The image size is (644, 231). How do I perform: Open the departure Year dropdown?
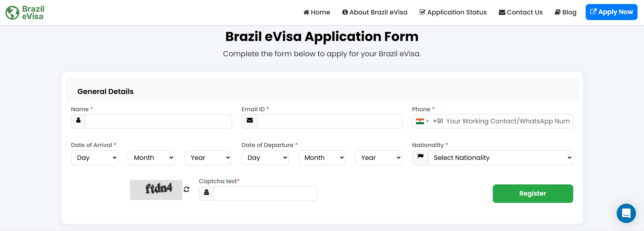tap(379, 157)
